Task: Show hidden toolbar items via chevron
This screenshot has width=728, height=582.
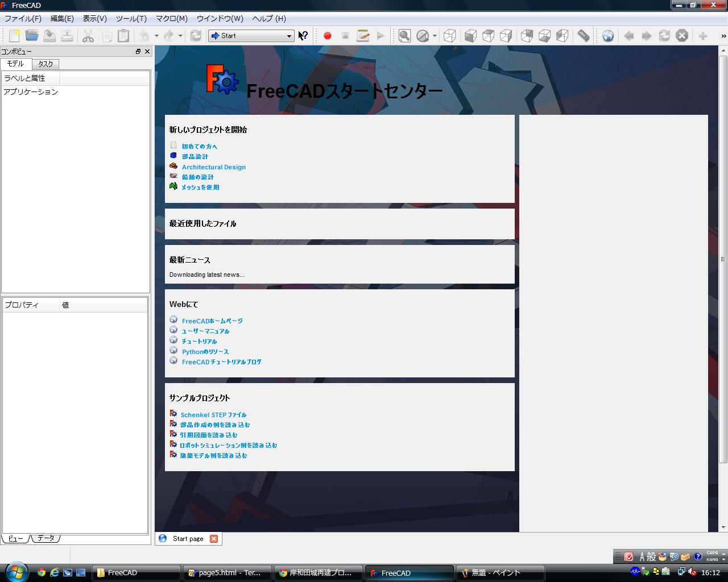Action: click(x=723, y=36)
